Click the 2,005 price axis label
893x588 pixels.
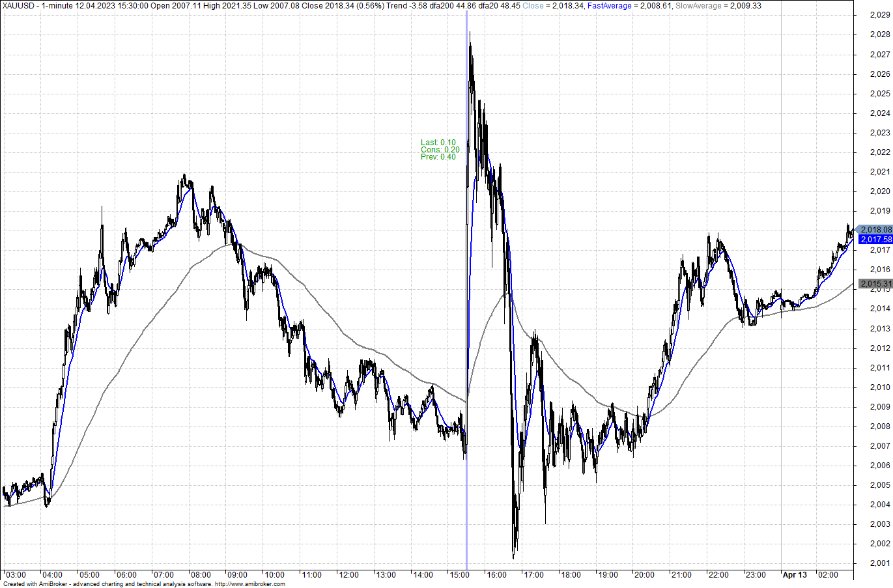pyautogui.click(x=880, y=485)
